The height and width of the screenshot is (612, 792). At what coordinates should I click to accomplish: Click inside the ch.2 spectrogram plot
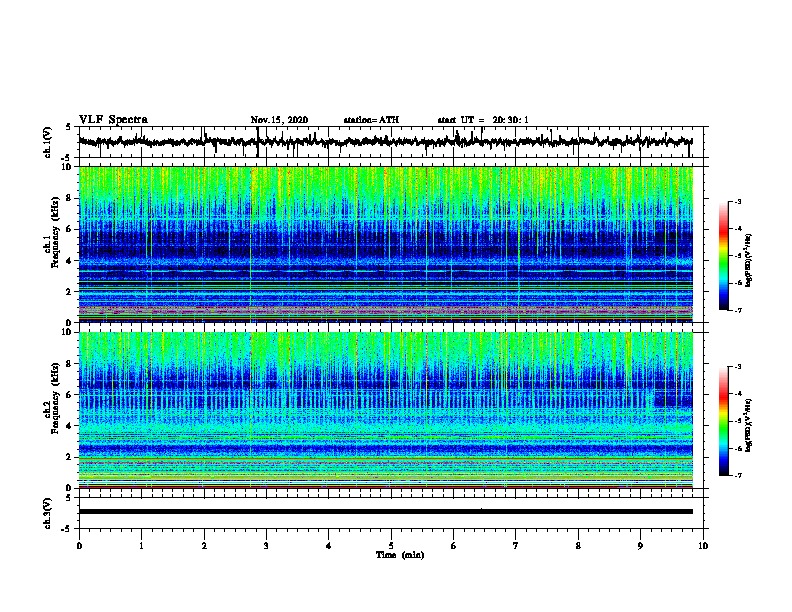coord(386,410)
